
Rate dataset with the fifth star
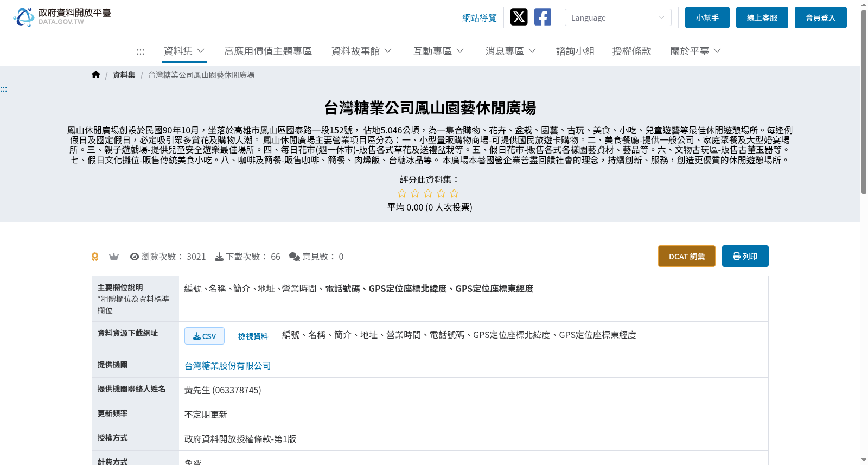click(x=454, y=193)
